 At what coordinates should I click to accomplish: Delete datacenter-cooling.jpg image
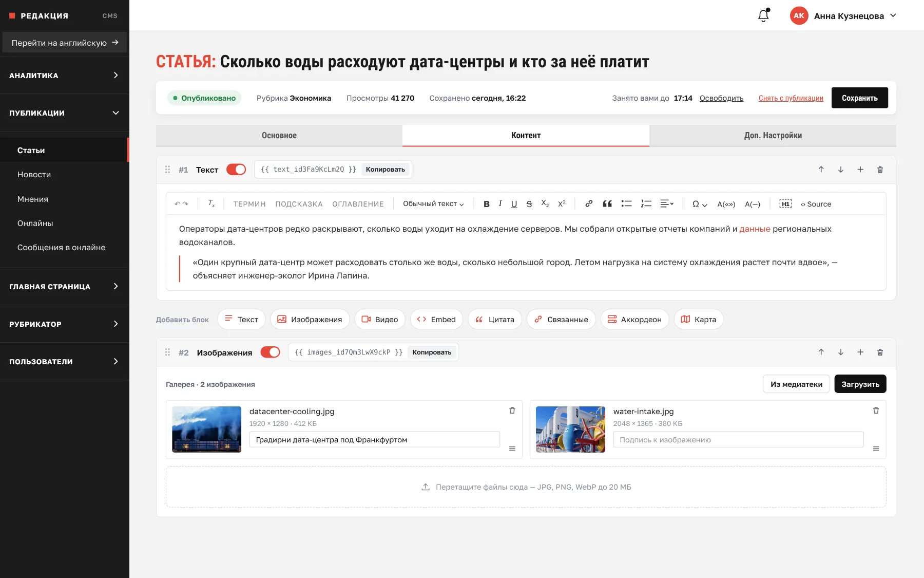512,411
